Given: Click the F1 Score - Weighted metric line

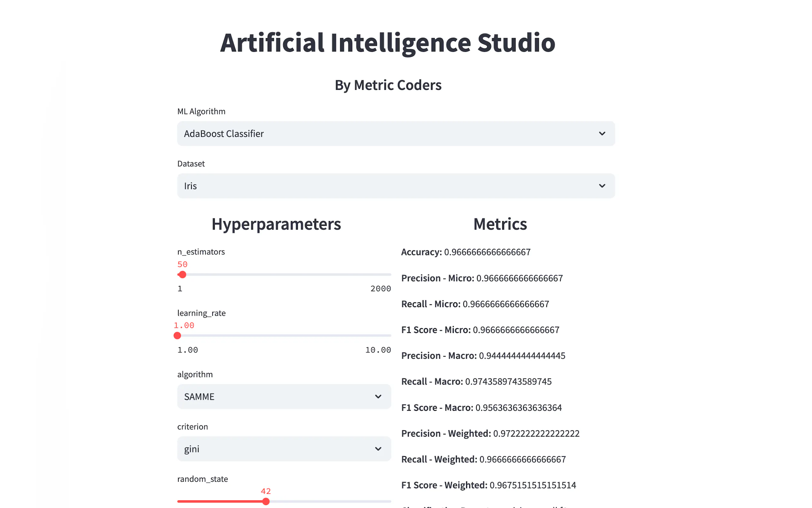Looking at the screenshot, I should pos(488,485).
